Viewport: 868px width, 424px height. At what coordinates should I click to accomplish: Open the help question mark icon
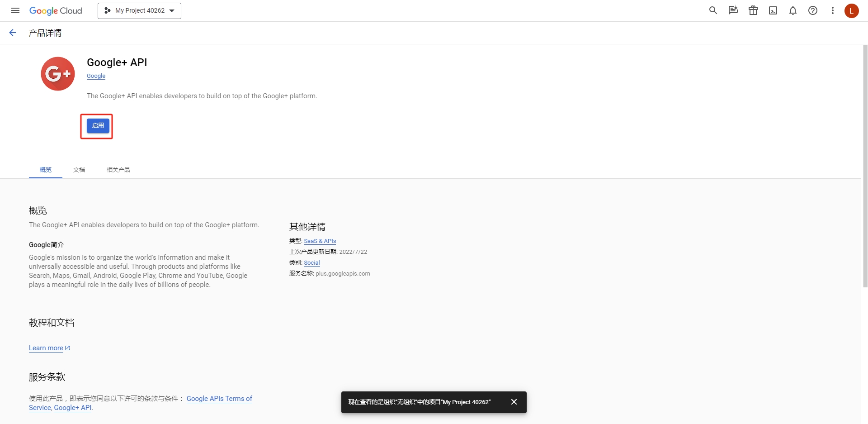813,10
